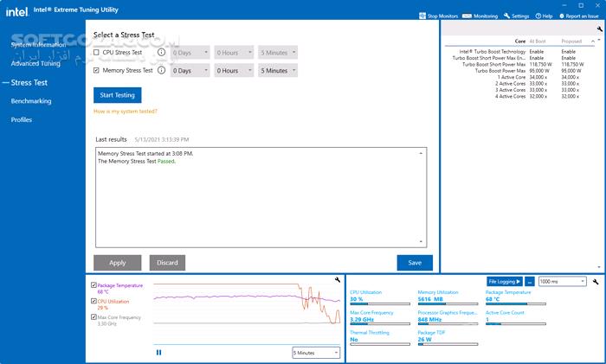Click the right panel scroll-down arrow
606x364 pixels.
tap(599, 267)
